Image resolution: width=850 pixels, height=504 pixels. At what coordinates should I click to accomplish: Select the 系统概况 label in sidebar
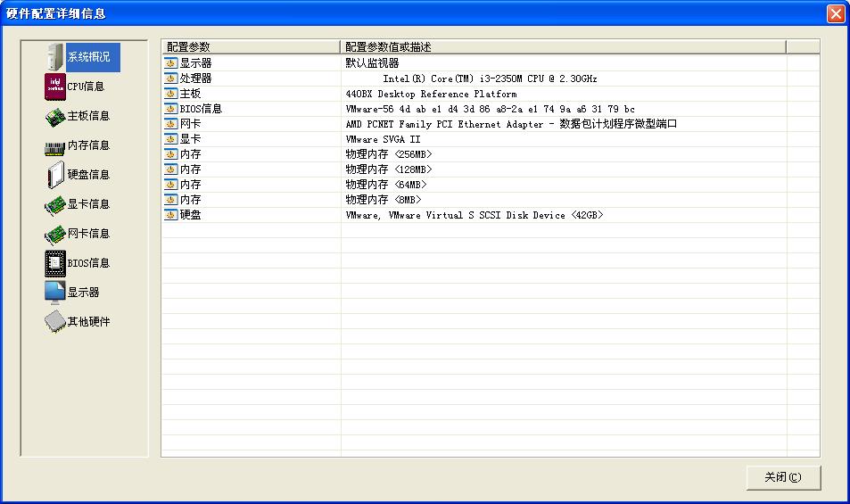click(89, 57)
